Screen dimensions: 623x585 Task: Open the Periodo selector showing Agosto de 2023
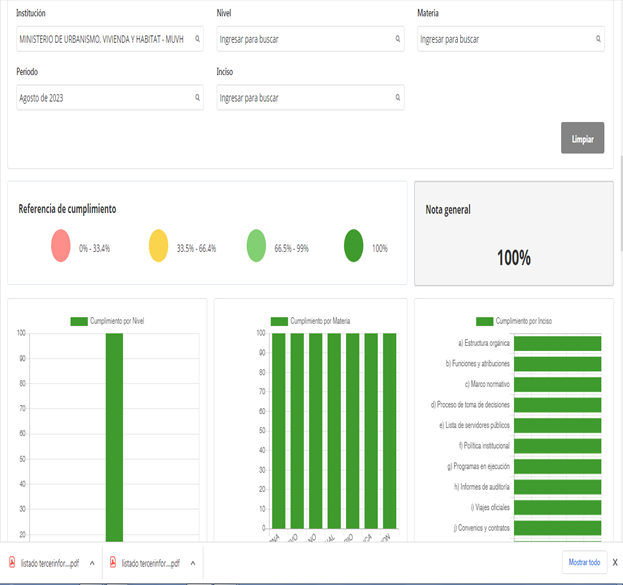(x=106, y=97)
